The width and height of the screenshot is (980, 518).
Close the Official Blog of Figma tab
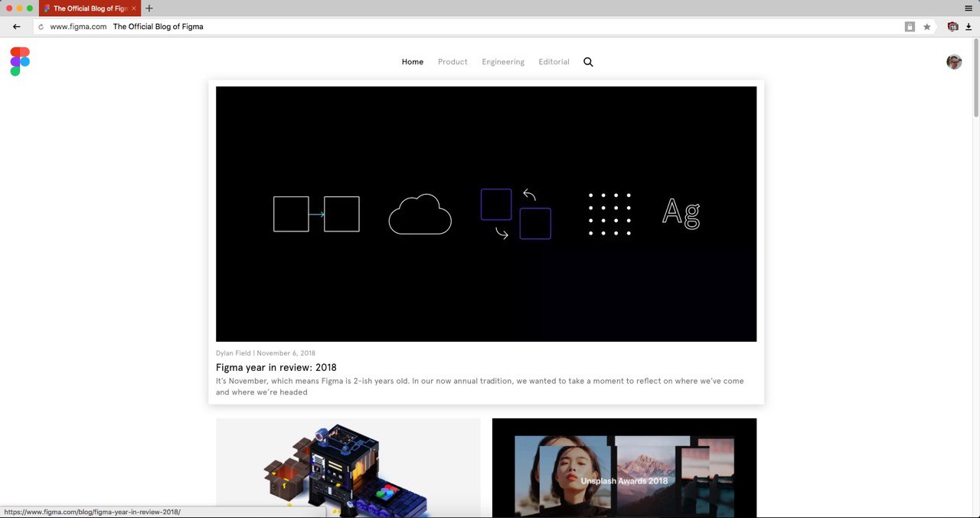coord(135,8)
